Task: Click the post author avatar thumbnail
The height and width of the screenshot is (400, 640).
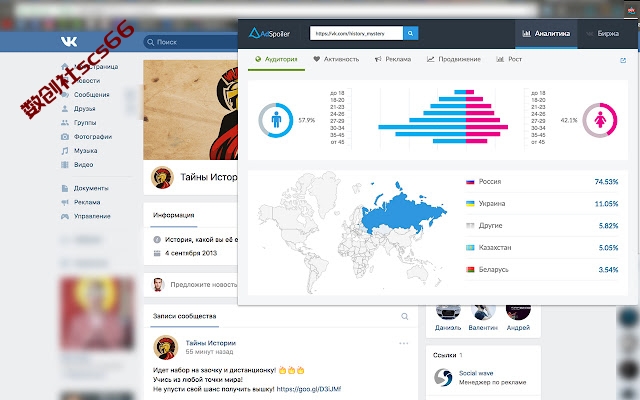Action: [165, 347]
